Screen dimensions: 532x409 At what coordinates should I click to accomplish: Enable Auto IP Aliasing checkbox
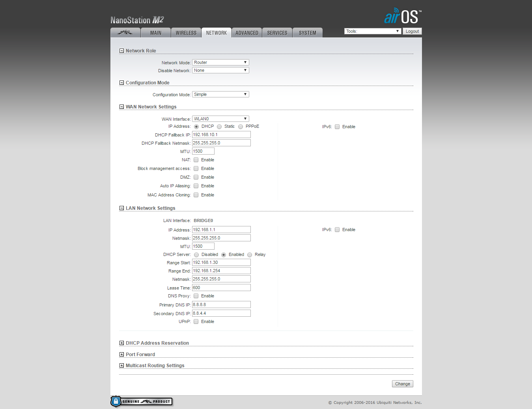(x=196, y=186)
